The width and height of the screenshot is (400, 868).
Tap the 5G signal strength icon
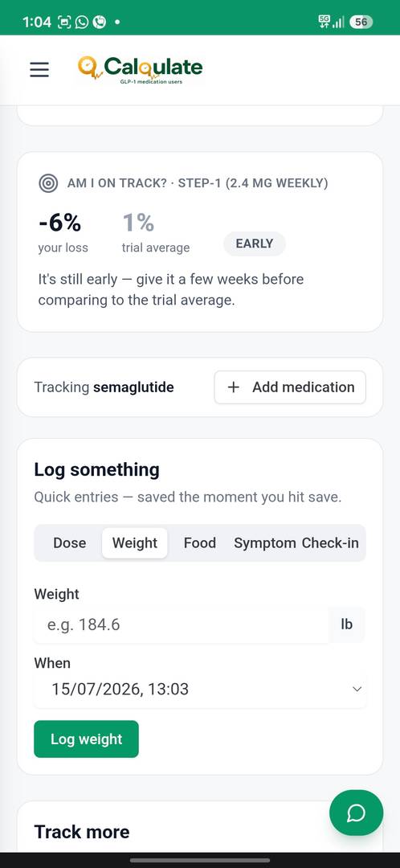331,23
